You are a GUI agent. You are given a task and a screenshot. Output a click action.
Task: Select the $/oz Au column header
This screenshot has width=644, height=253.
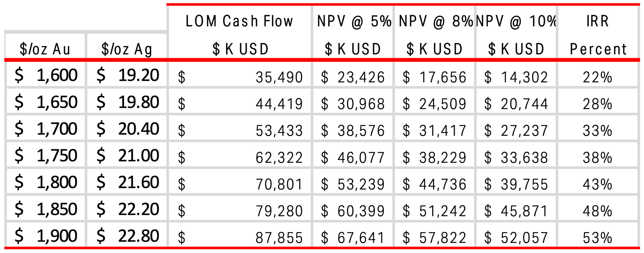(45, 46)
